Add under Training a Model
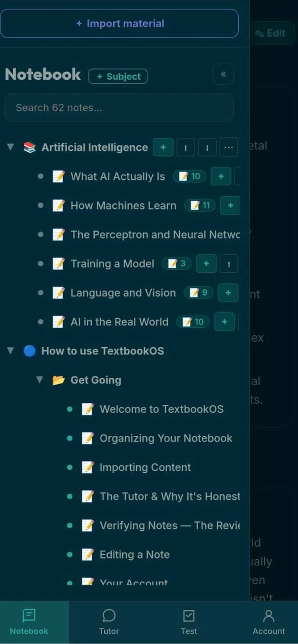The width and height of the screenshot is (298, 644). point(206,264)
